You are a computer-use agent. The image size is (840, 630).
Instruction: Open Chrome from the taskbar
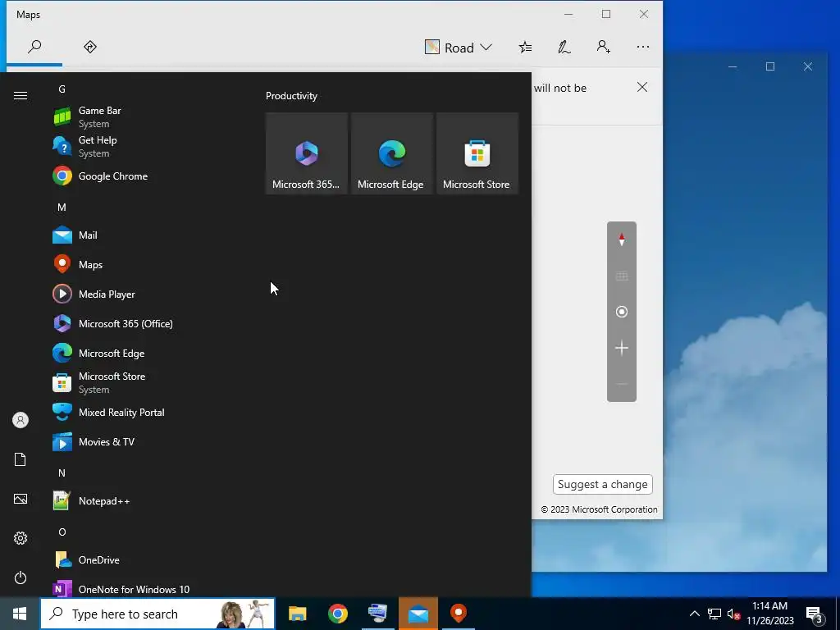point(337,614)
